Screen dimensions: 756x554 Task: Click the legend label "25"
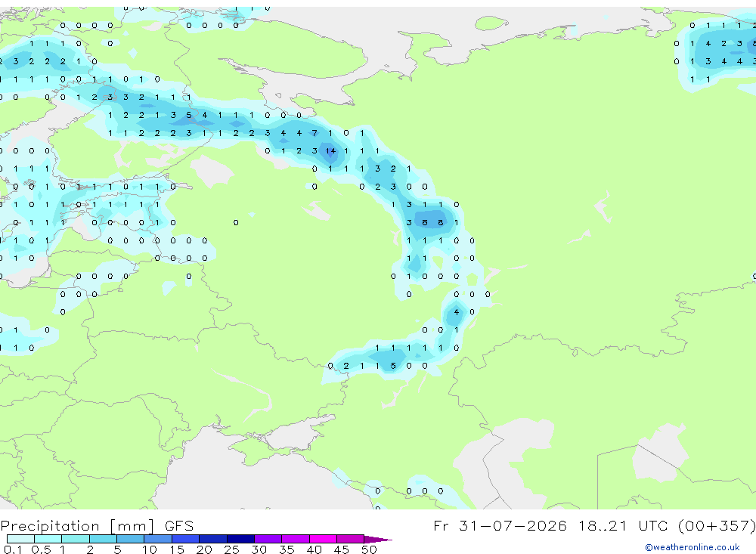231,549
